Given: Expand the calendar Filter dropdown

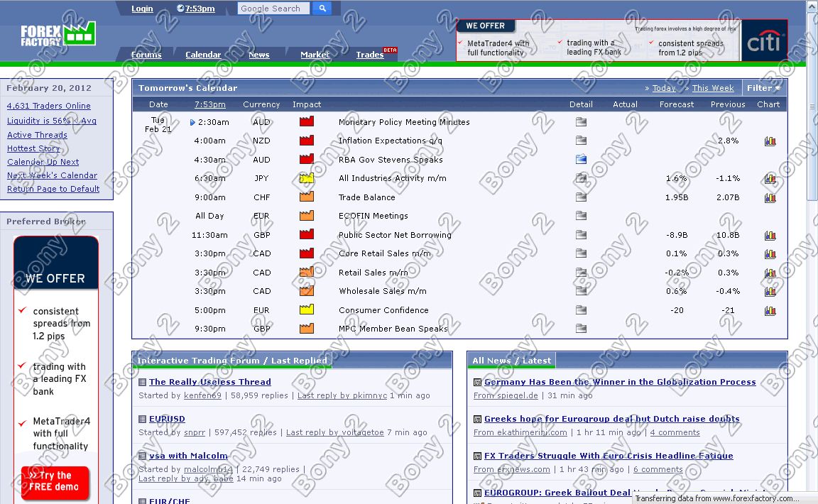Looking at the screenshot, I should pyautogui.click(x=763, y=88).
